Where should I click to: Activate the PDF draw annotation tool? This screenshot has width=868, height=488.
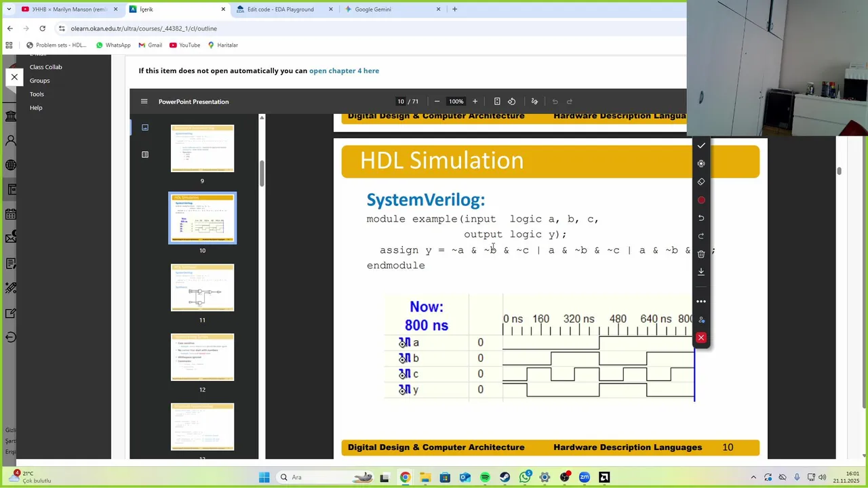[534, 102]
